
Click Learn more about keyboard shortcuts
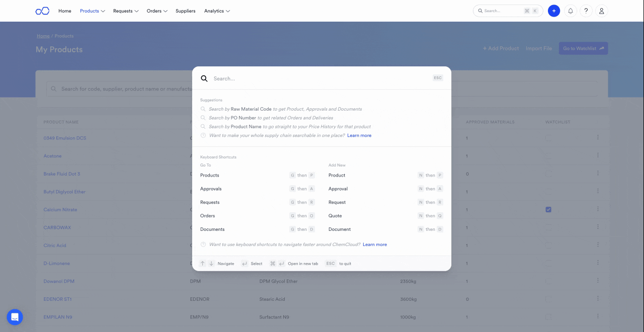[375, 244]
